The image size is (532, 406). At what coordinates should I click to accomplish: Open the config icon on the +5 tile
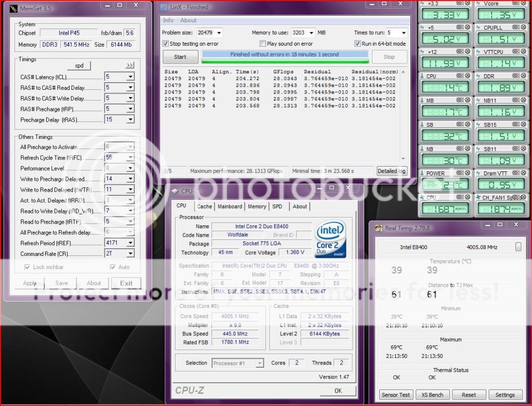click(460, 27)
